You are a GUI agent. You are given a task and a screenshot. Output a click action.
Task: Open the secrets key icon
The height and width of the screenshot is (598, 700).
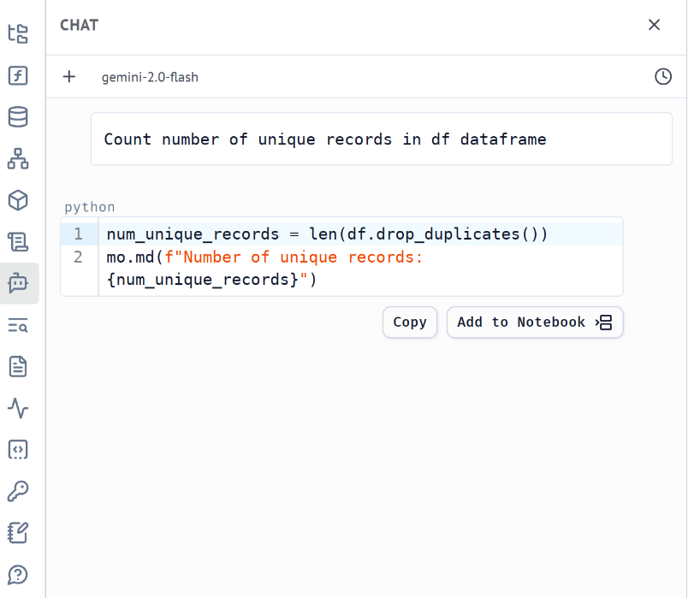(x=18, y=491)
